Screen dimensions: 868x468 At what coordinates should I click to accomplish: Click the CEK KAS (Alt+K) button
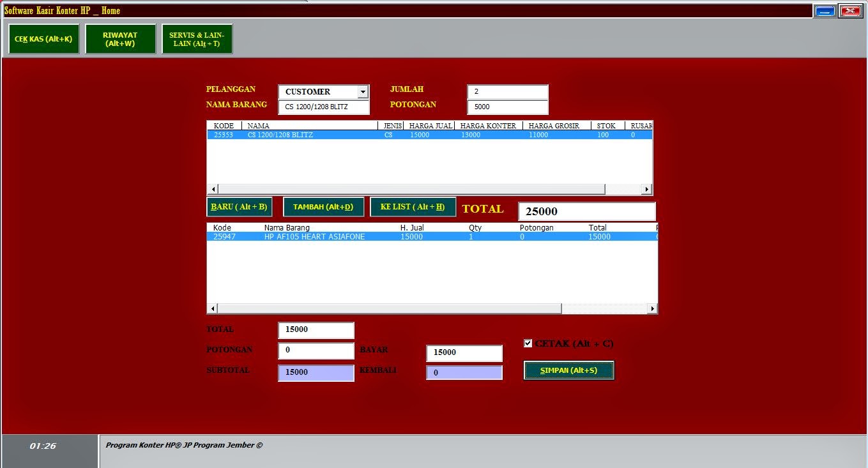pyautogui.click(x=43, y=38)
